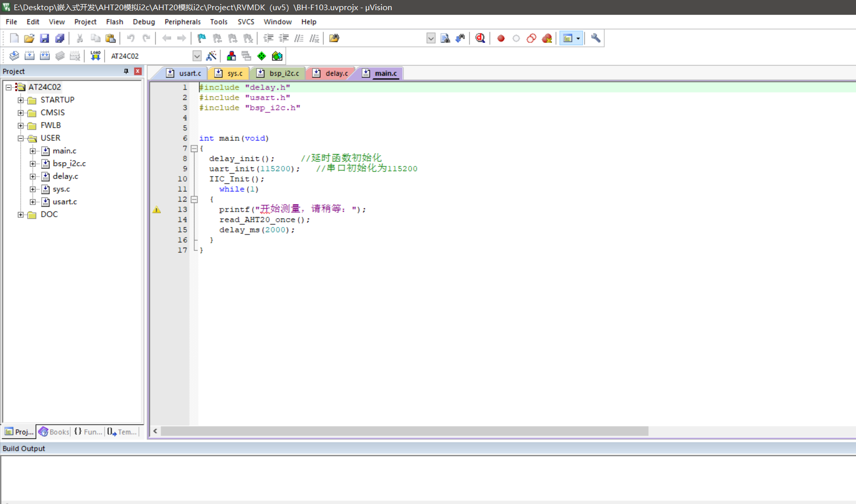Click read_AHT20_once call on line 14
This screenshot has width=856, height=504.
[264, 220]
